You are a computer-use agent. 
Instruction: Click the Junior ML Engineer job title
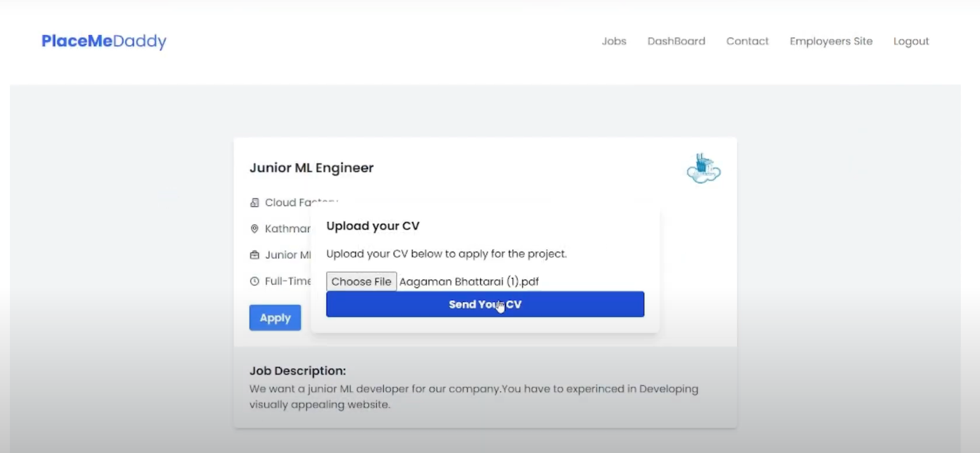click(311, 168)
